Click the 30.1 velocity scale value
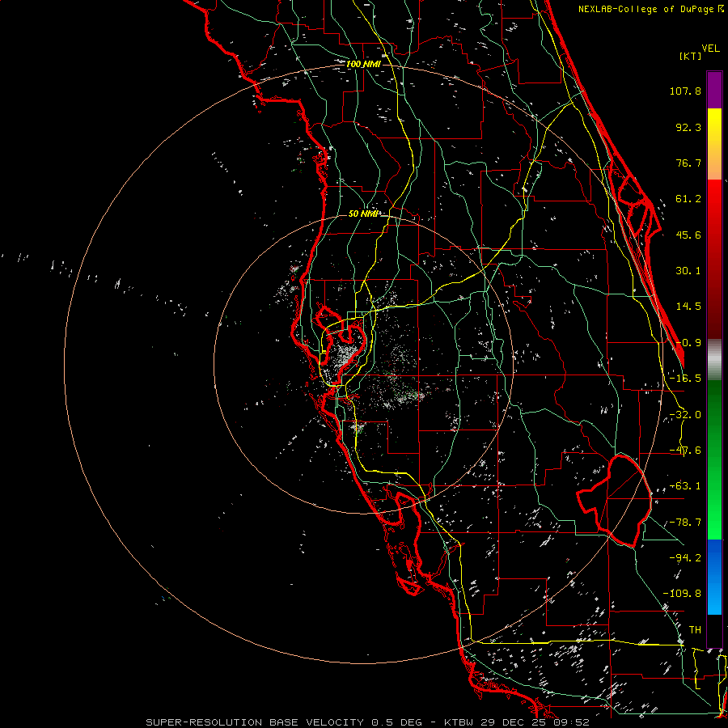The width and height of the screenshot is (728, 728). tap(688, 271)
